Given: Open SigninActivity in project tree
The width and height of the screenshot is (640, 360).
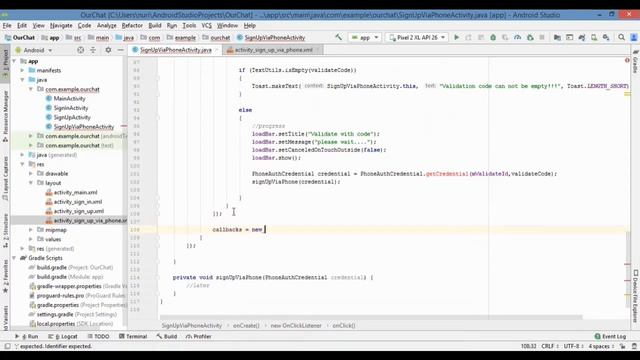Looking at the screenshot, I should (70, 108).
